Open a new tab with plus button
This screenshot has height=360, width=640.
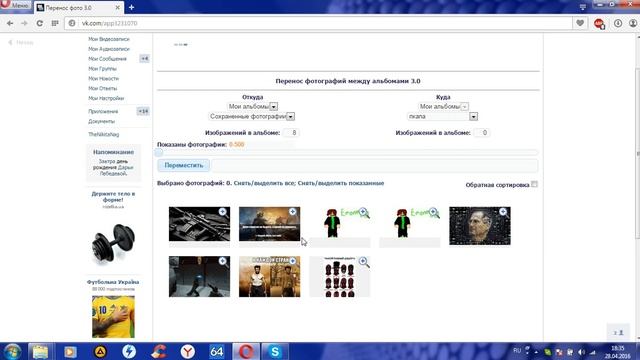131,7
